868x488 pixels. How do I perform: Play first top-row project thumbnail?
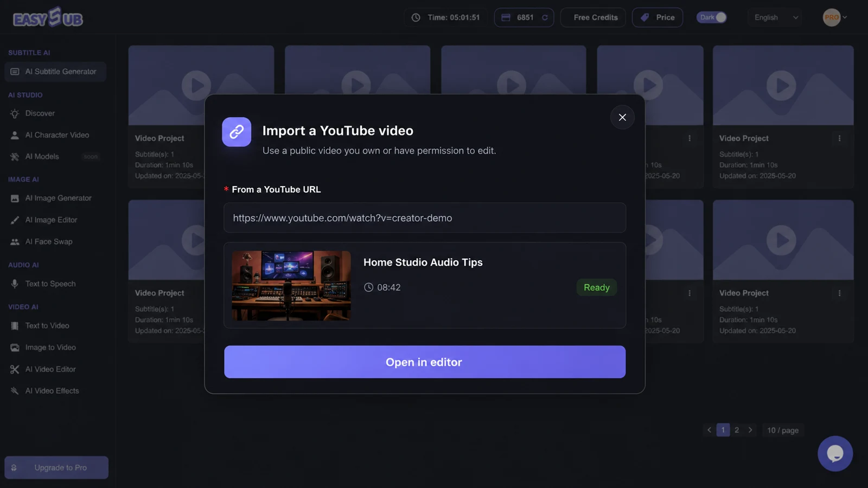click(x=196, y=85)
